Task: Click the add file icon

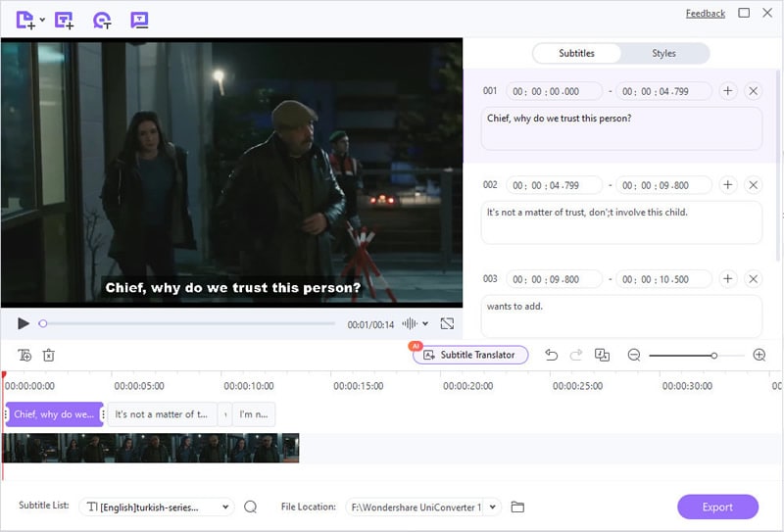Action: pos(25,20)
